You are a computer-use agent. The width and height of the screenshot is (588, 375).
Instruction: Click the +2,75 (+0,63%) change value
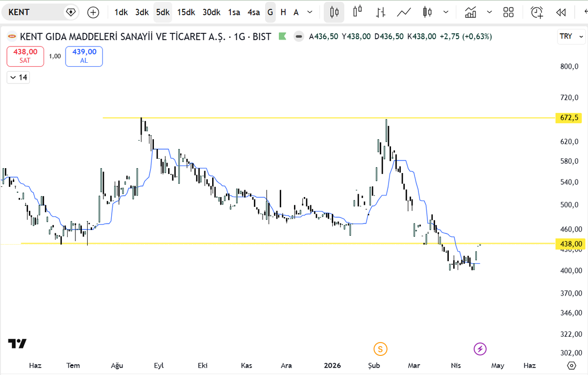tap(465, 36)
